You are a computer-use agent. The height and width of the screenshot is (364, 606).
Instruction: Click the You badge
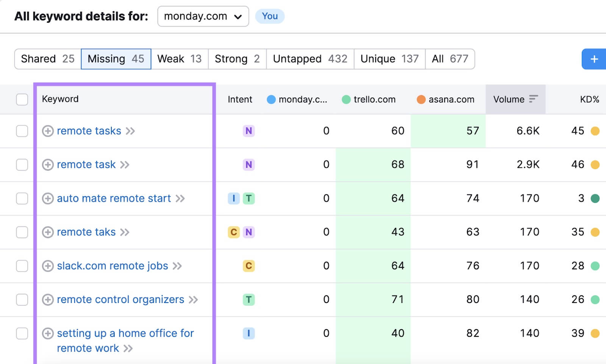[270, 16]
